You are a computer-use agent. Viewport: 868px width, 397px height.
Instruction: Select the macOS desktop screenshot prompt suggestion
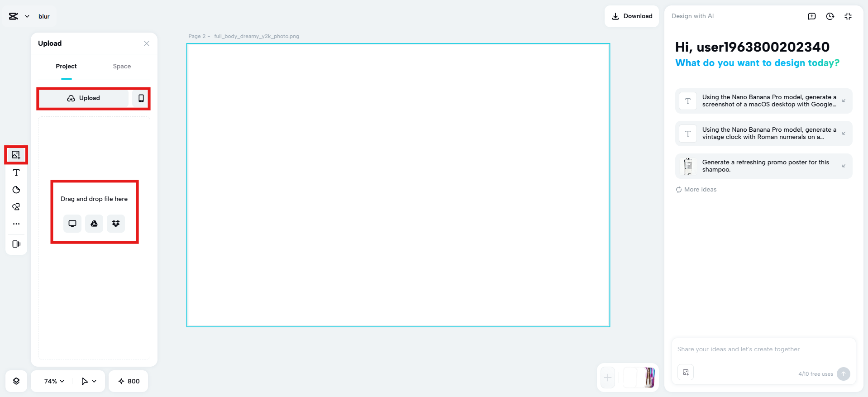coord(764,101)
